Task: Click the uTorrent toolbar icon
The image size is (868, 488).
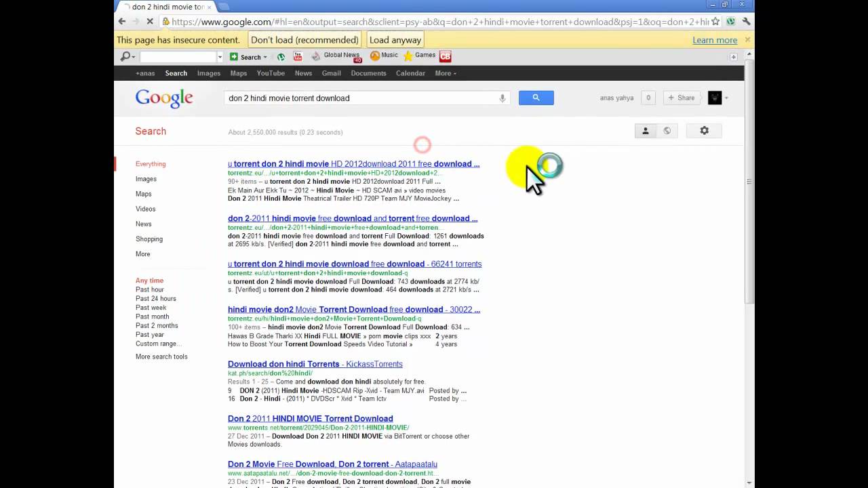Action: (x=281, y=57)
